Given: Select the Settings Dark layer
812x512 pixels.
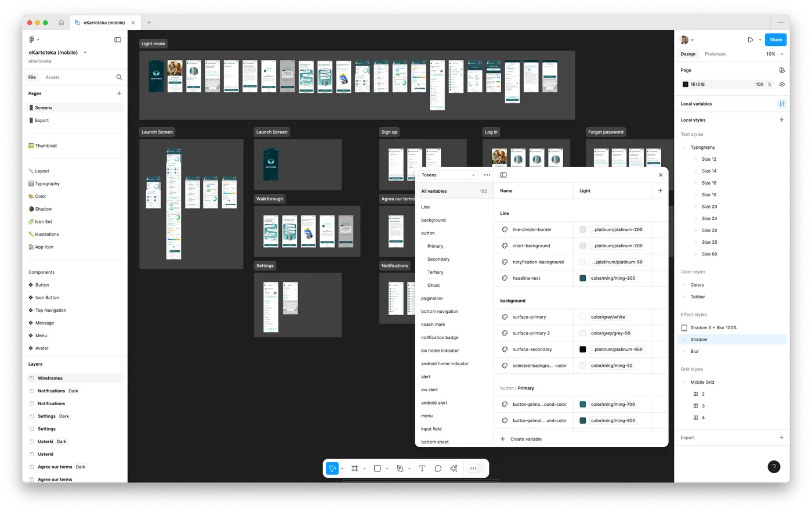Looking at the screenshot, I should (53, 416).
